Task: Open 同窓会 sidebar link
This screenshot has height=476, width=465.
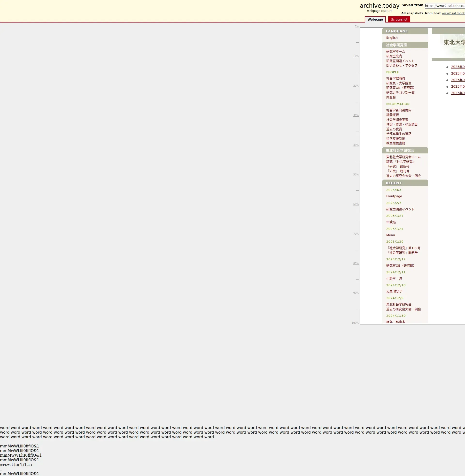Action: click(x=391, y=97)
